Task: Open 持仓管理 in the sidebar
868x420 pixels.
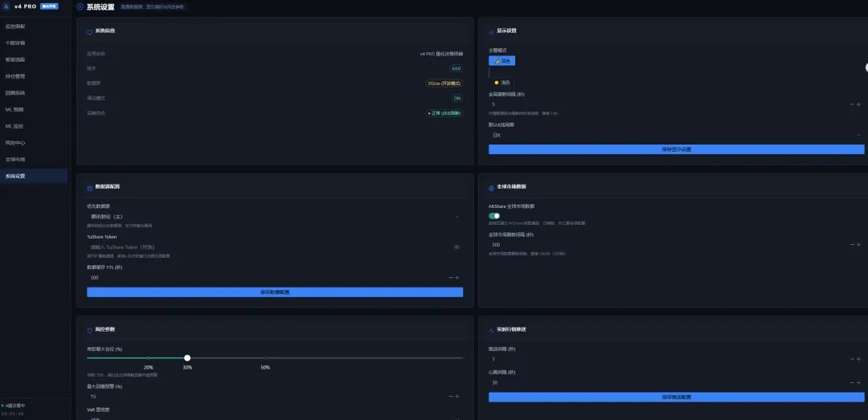Action: [34, 76]
